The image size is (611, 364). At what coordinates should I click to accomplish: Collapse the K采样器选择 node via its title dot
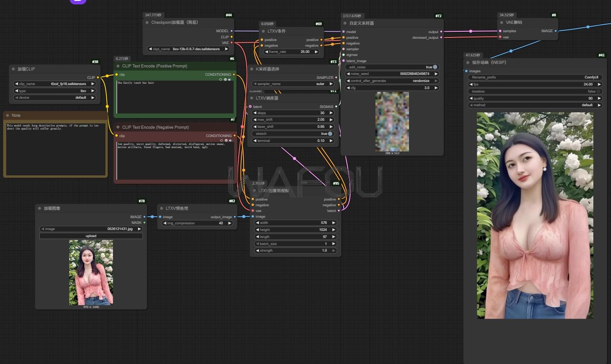[x=252, y=69]
